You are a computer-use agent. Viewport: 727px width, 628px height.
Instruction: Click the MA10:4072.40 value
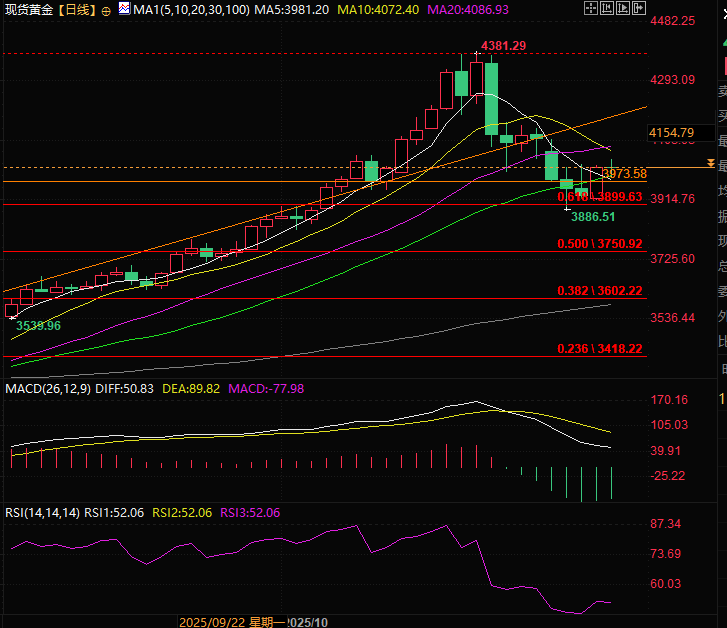click(x=378, y=10)
